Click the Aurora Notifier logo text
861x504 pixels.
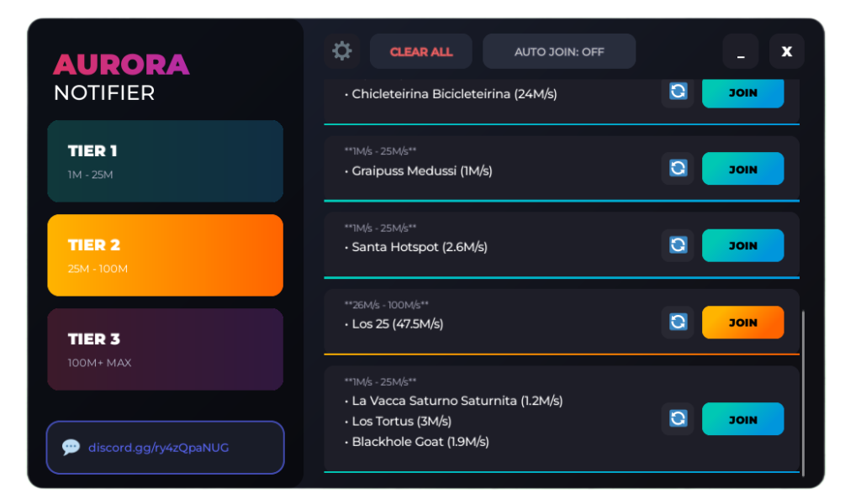tap(121, 77)
